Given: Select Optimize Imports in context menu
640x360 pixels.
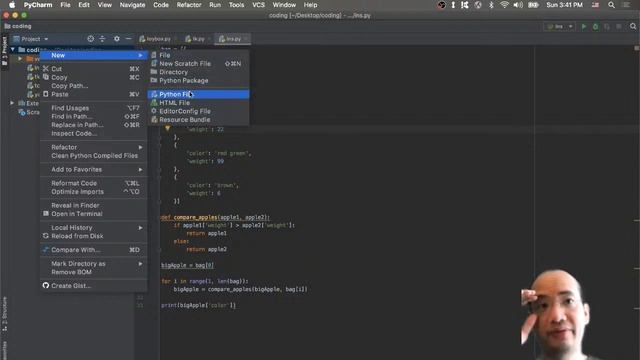Looking at the screenshot, I should [x=94, y=191].
